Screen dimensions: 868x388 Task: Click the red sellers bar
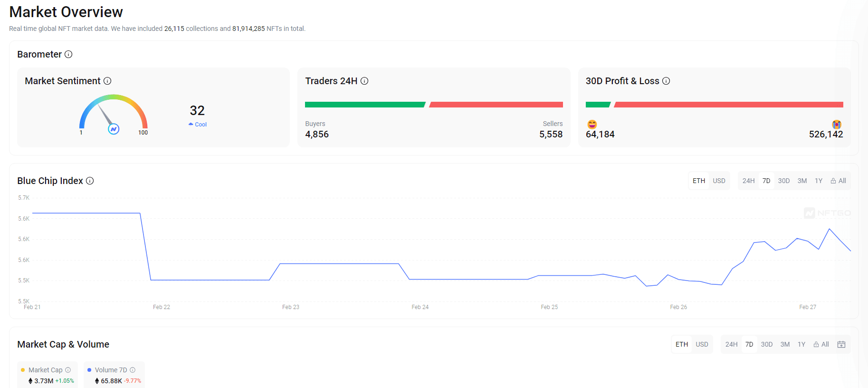point(496,105)
